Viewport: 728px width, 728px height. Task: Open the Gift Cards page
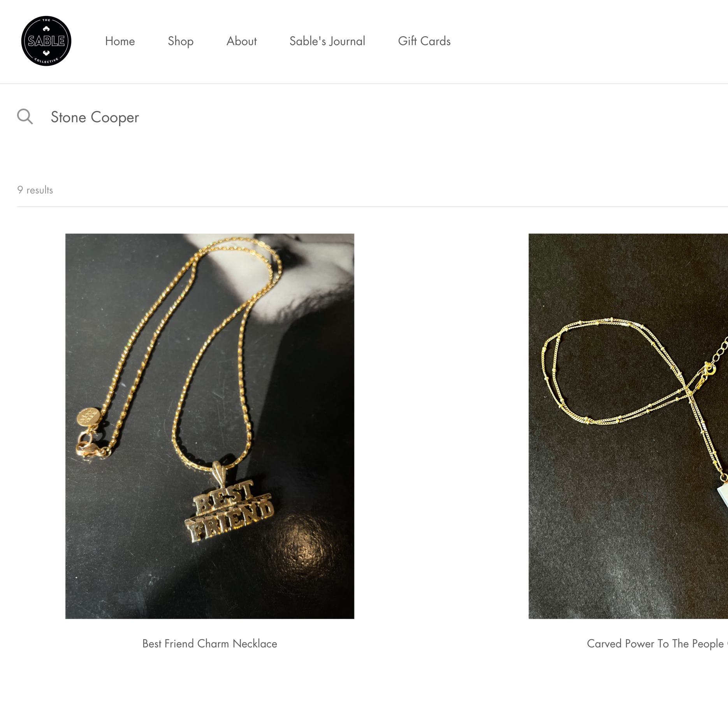424,41
